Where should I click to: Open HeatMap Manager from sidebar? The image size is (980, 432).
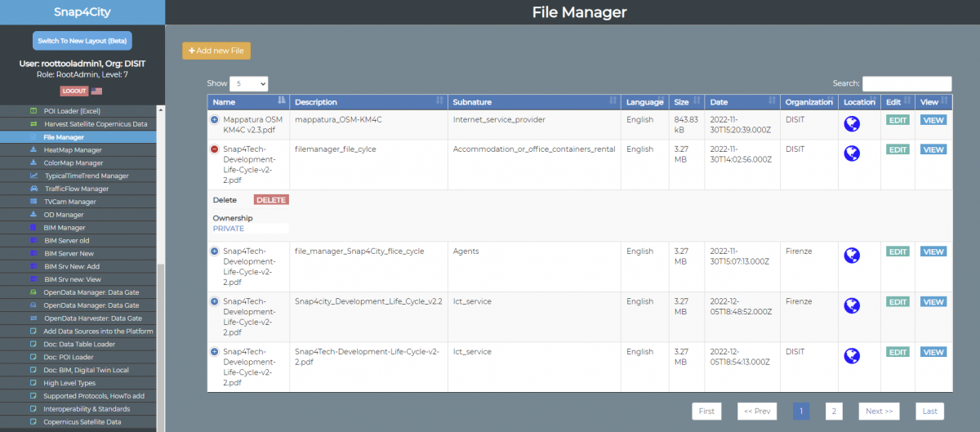[x=73, y=150]
